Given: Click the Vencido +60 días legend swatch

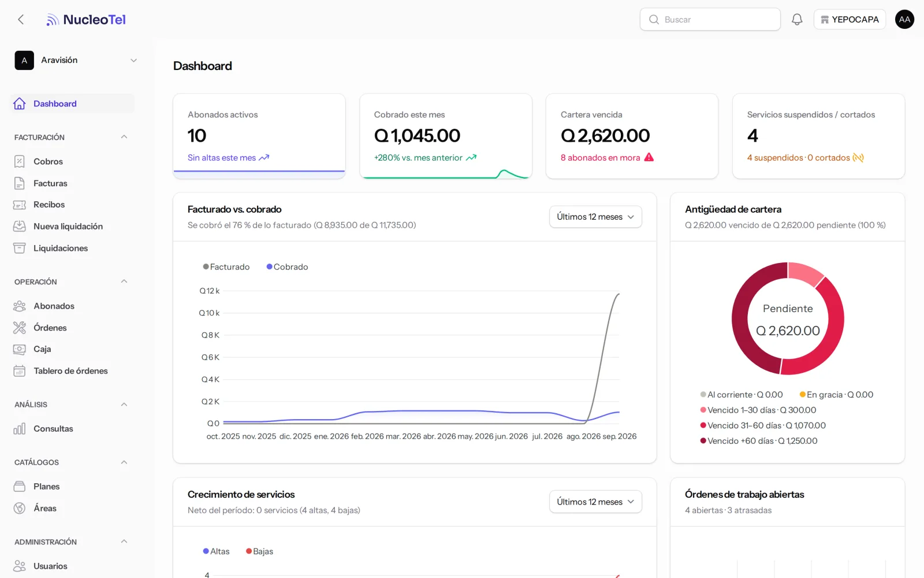Looking at the screenshot, I should [703, 440].
